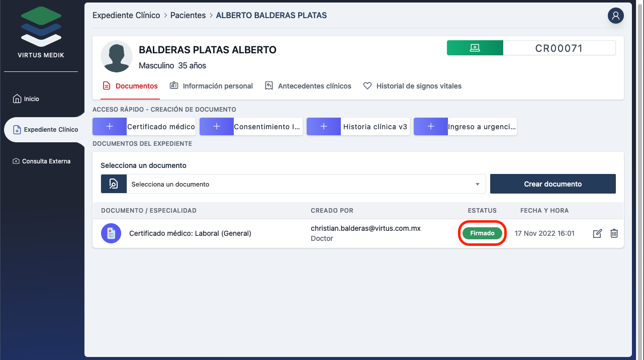
Task: Click the patient avatar picture
Action: tap(117, 56)
